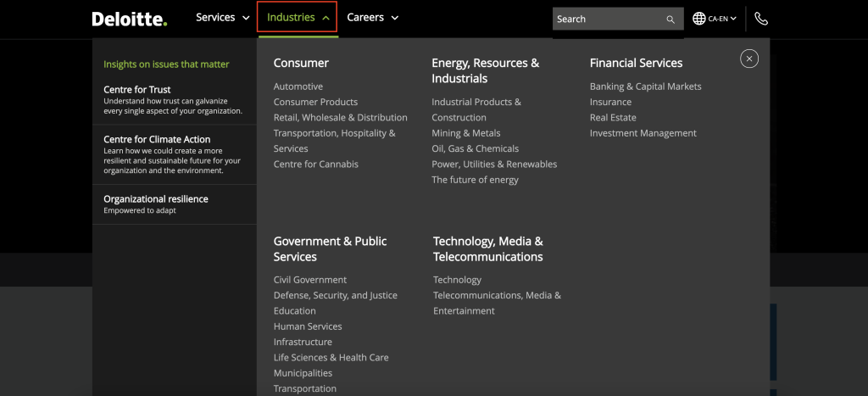
Task: Open Insurance industry link
Action: click(610, 102)
